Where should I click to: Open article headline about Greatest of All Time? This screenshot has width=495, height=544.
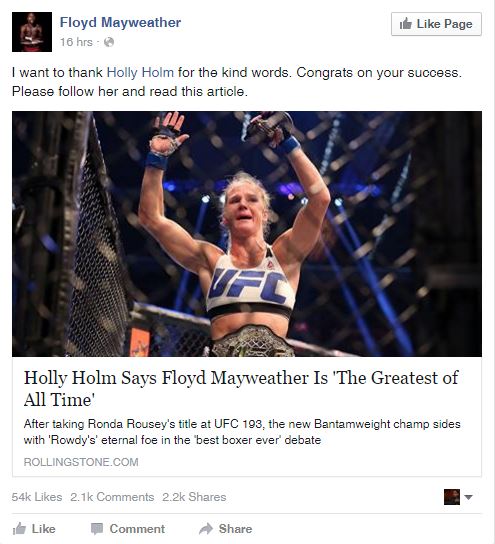click(241, 388)
